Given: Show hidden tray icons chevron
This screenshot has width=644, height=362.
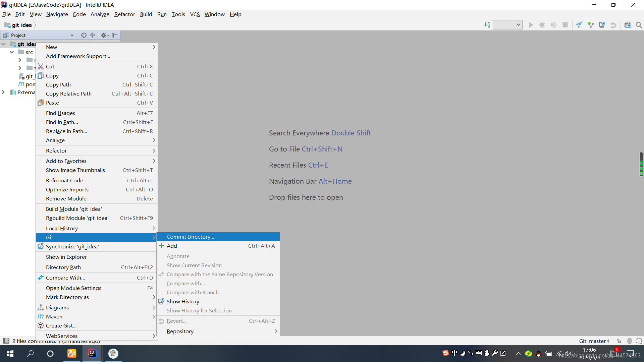Looking at the screenshot, I should click(x=518, y=353).
